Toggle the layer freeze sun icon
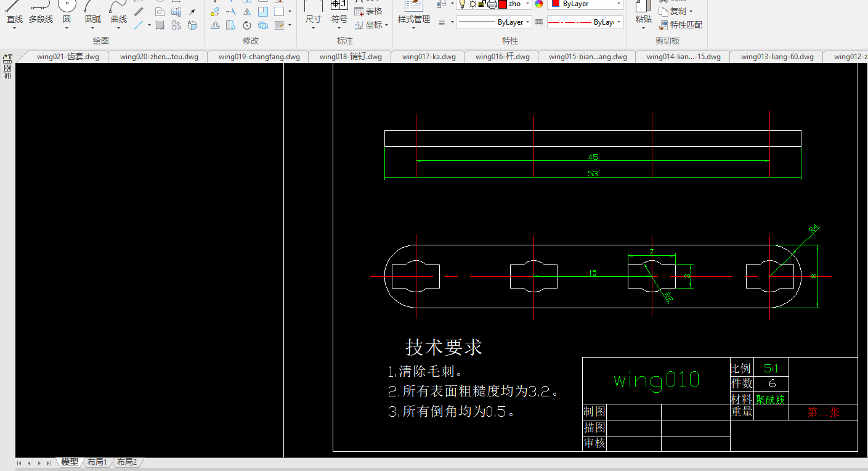Screen dimensions: 868x471 pos(473,4)
